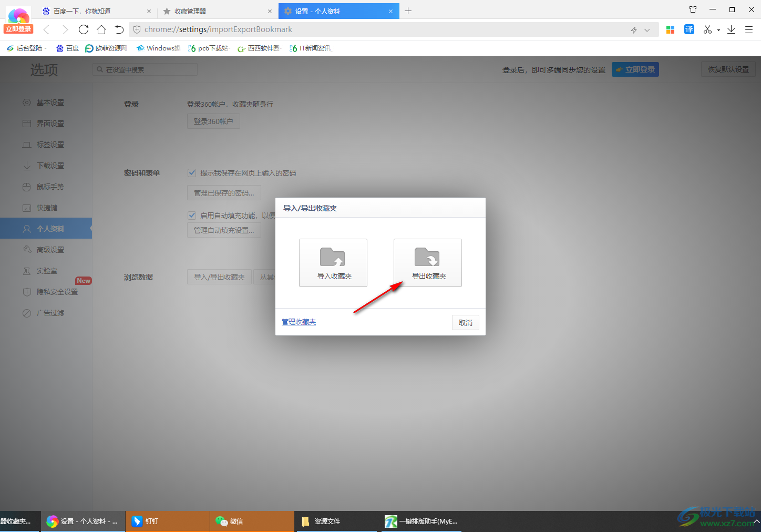Viewport: 761px width, 532px height.
Task: Close the 收藏管理器 tab
Action: point(270,11)
